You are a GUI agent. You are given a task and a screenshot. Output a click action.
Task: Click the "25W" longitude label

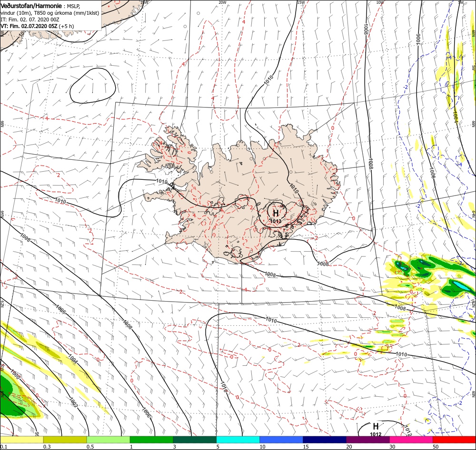point(144,2)
